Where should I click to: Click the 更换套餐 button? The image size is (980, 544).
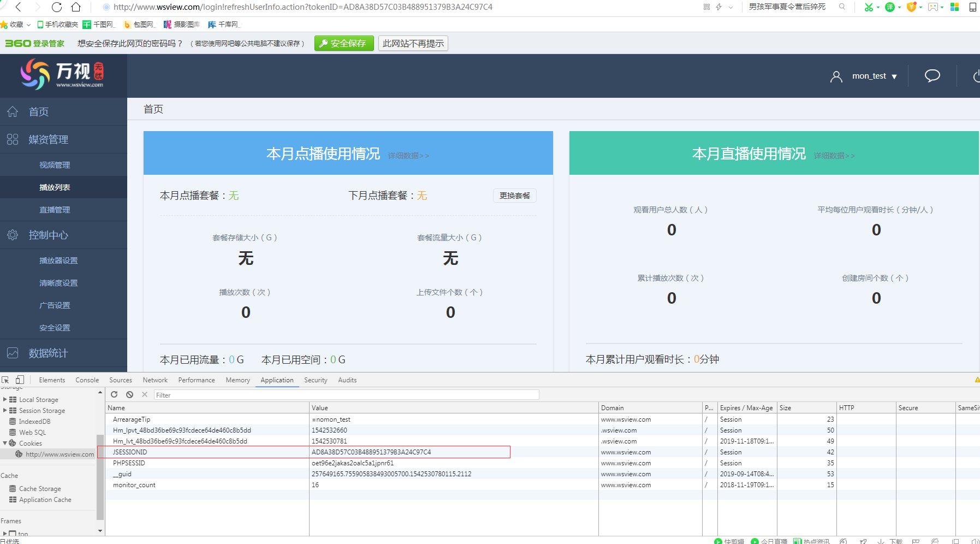click(514, 196)
